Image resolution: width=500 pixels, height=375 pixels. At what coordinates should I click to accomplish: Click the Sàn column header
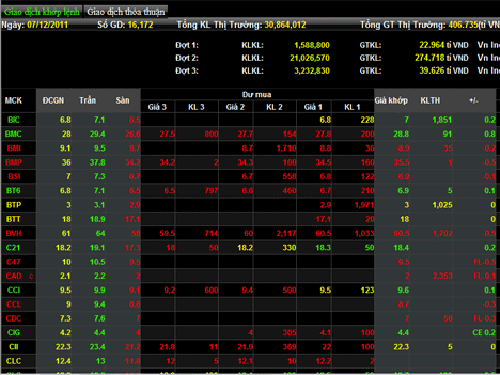(122, 100)
